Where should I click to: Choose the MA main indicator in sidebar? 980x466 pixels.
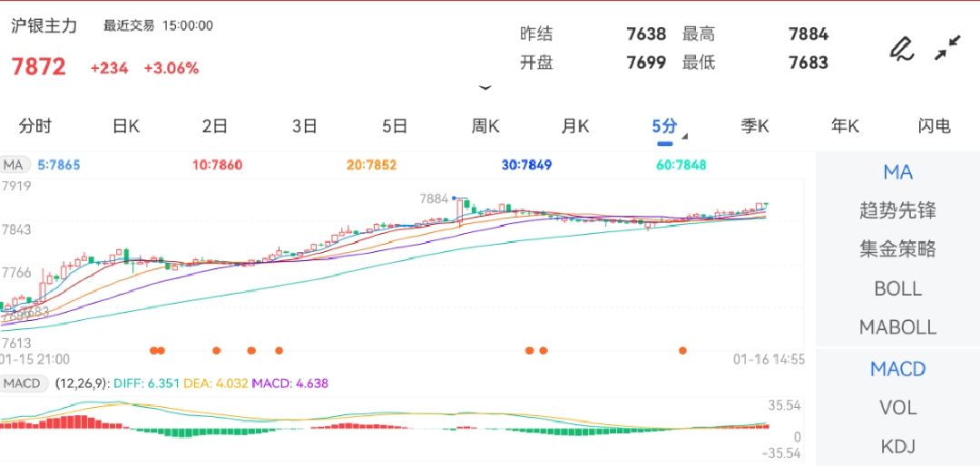pos(897,171)
